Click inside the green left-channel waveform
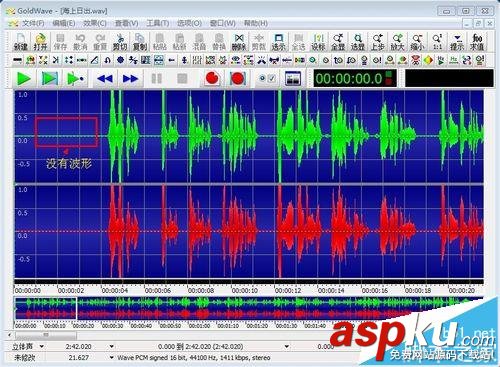This screenshot has height=367, width=500. [248, 136]
